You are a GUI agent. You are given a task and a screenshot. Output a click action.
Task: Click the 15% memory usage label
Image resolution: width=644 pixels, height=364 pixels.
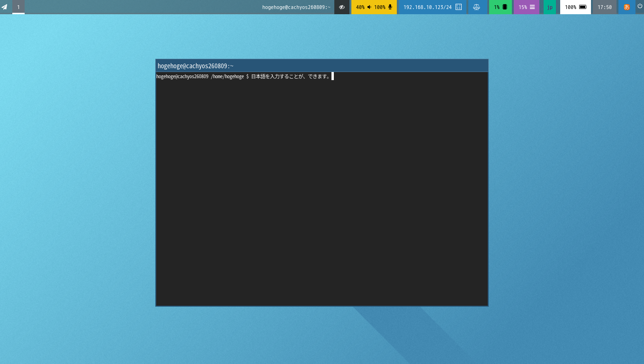click(523, 7)
